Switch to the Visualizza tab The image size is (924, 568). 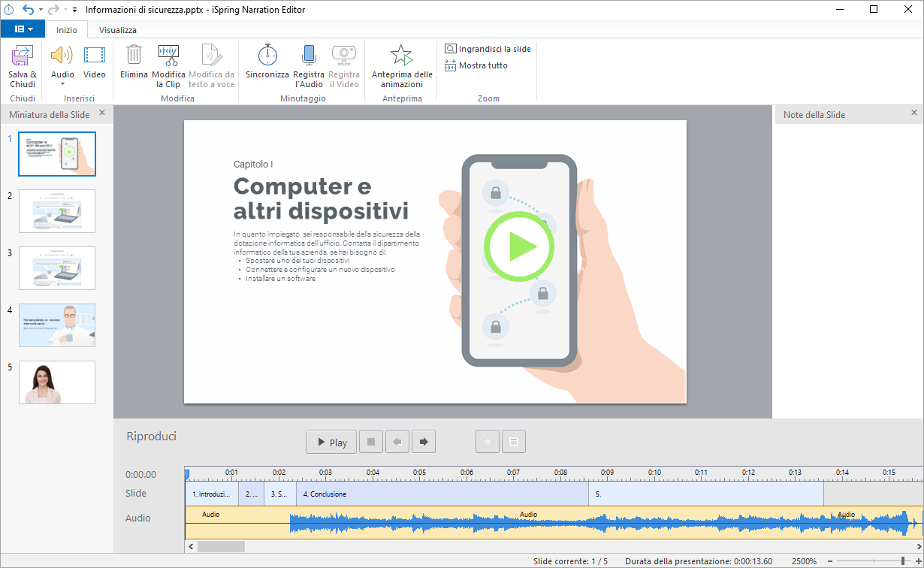tap(118, 30)
